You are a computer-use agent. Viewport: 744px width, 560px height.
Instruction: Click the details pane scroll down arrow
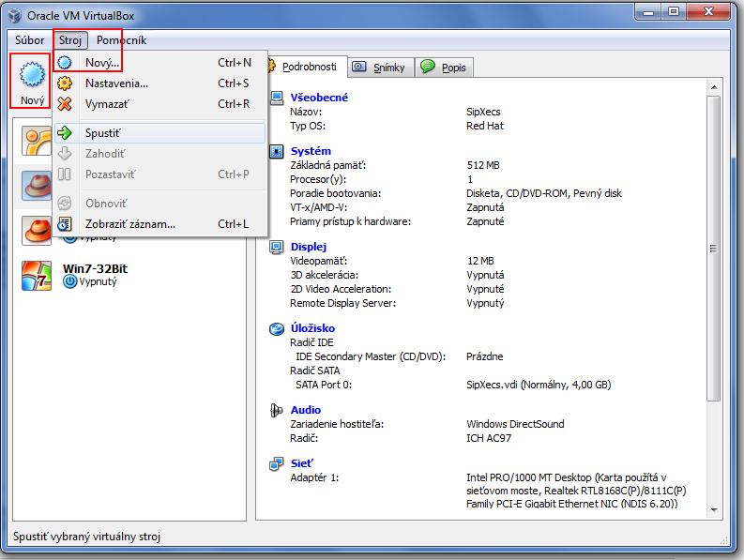click(x=714, y=510)
